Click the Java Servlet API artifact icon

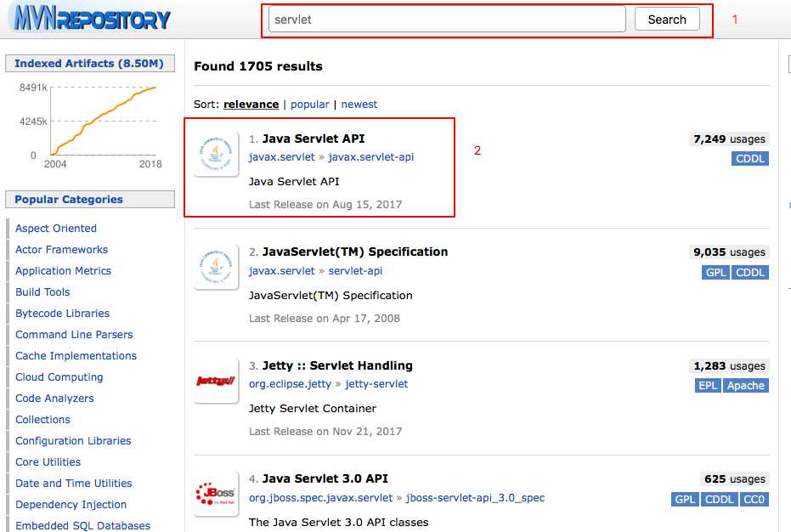217,154
